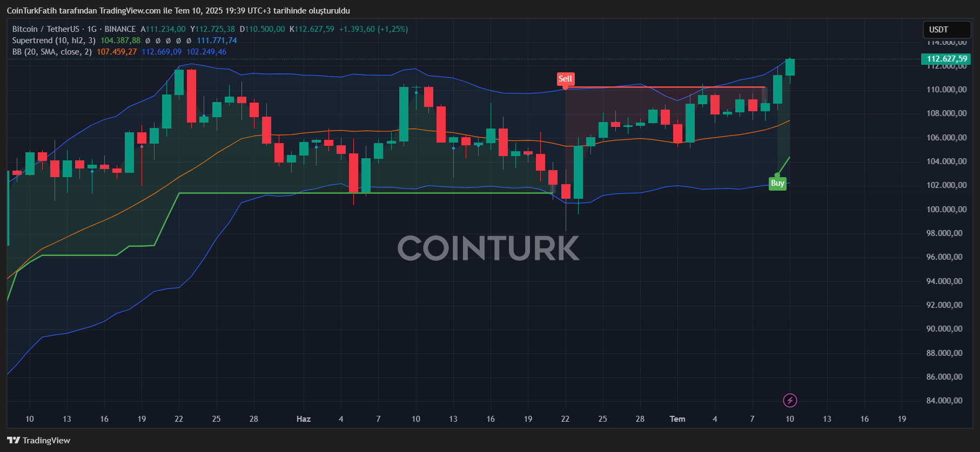The image size is (980, 452).
Task: Click the Haz month label on the time axis
Action: pos(304,419)
